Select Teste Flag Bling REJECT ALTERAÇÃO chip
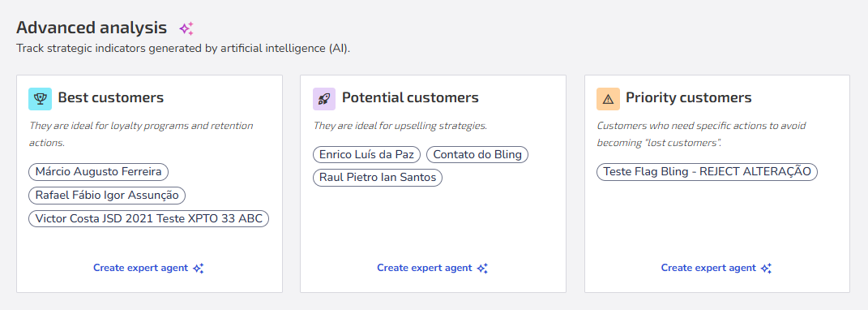The width and height of the screenshot is (868, 310). (x=707, y=172)
